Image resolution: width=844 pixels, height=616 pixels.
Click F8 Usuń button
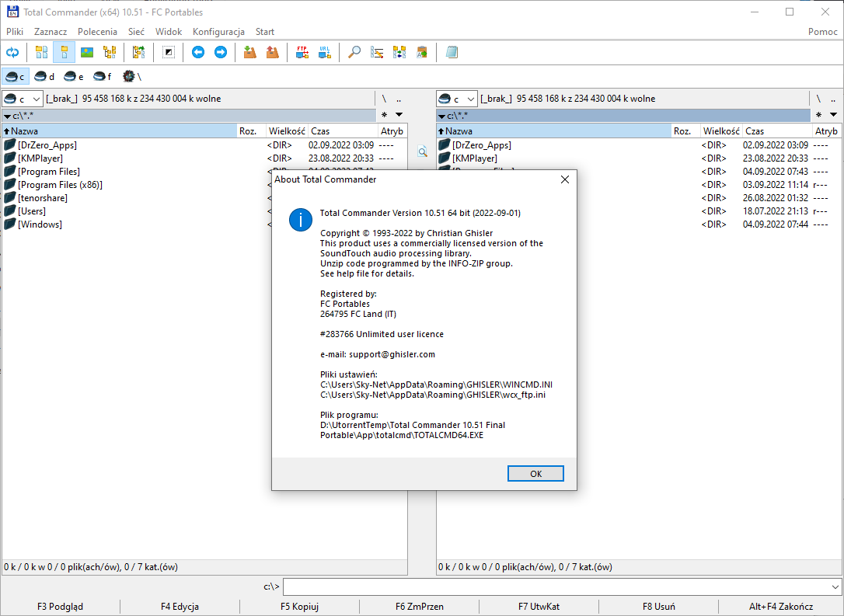point(659,607)
